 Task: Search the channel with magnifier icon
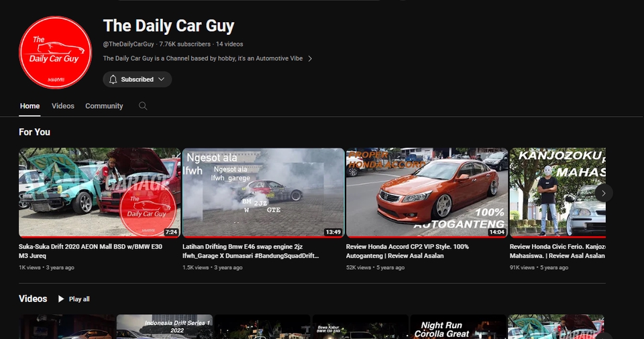(x=142, y=106)
